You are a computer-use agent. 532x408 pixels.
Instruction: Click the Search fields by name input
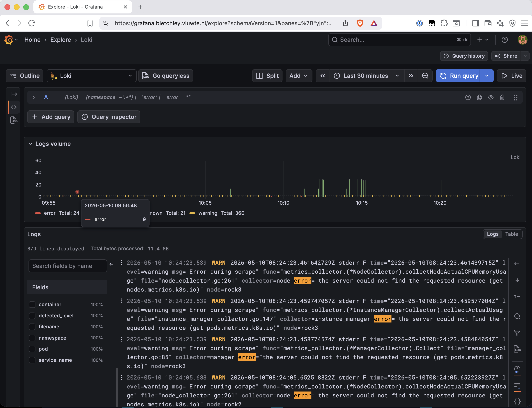pyautogui.click(x=68, y=266)
